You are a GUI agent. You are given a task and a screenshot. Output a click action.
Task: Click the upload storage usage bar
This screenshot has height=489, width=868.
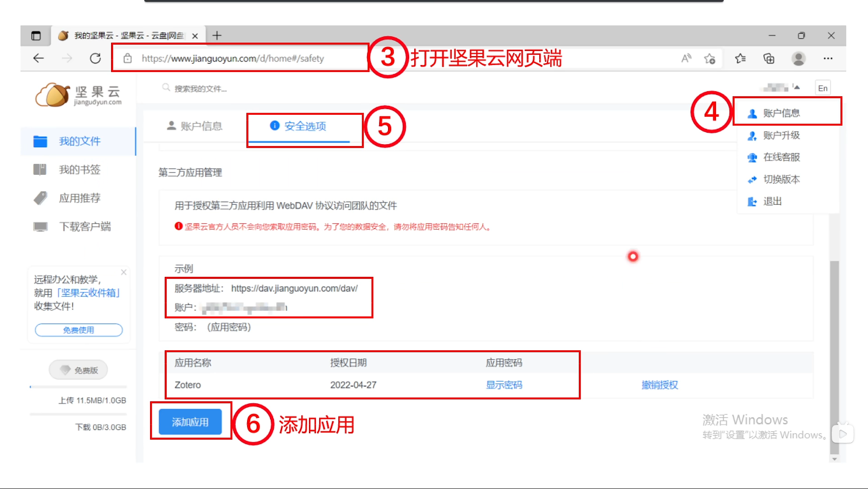[x=78, y=387]
